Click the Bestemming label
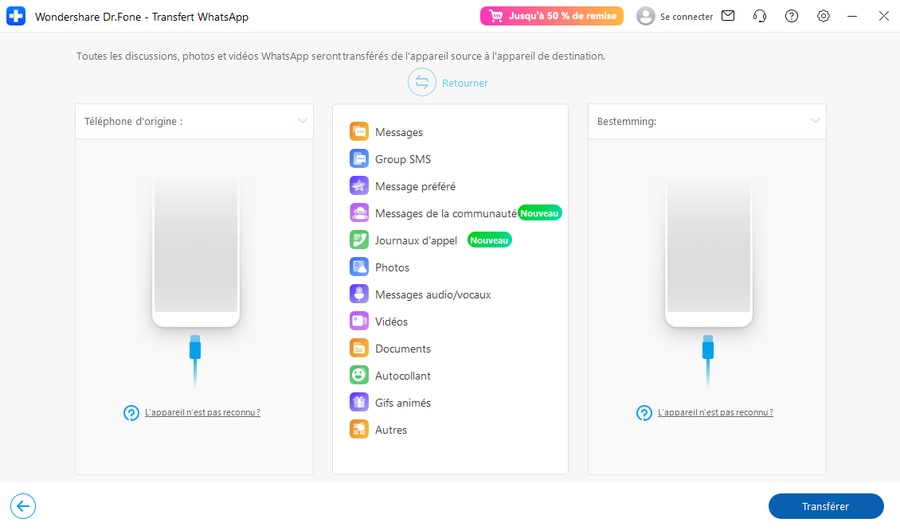The width and height of the screenshot is (900, 530). pos(626,121)
